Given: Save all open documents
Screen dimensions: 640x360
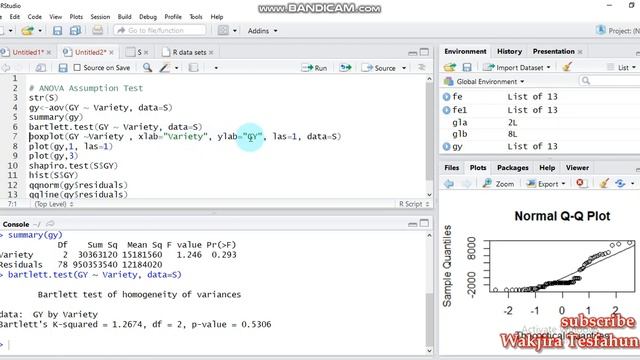Looking at the screenshot, I should click(x=75, y=31).
